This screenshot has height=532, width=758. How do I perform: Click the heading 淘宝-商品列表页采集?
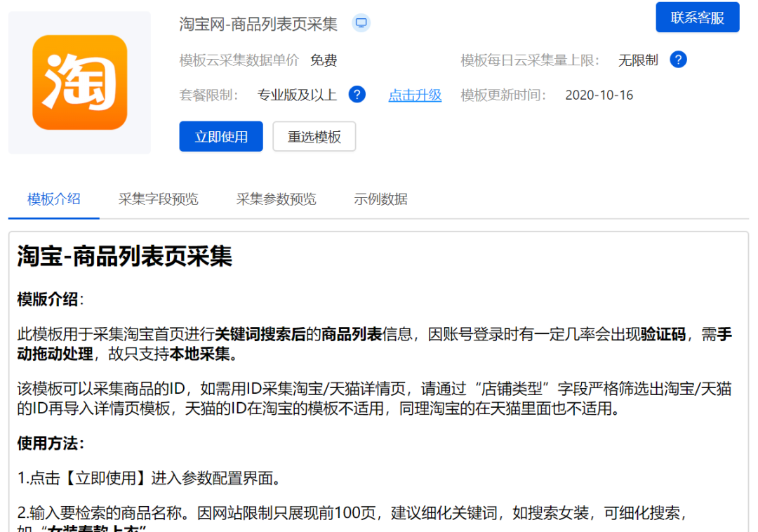(x=125, y=256)
